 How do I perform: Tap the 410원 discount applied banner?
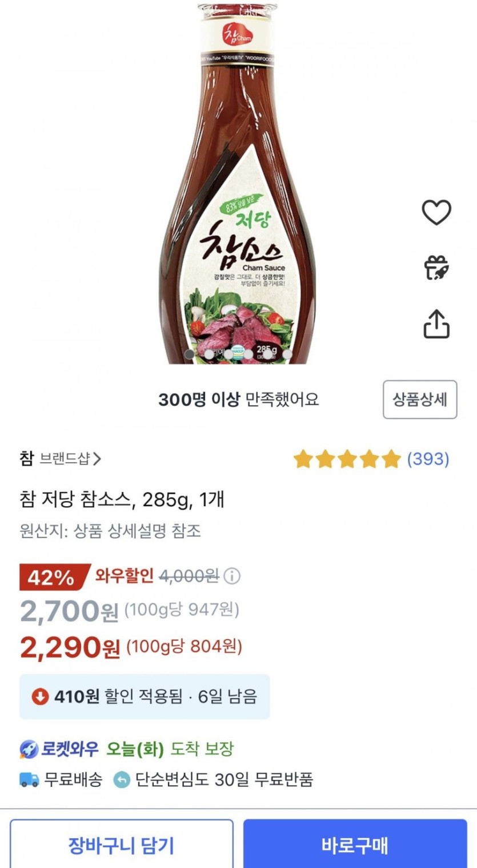point(145,696)
